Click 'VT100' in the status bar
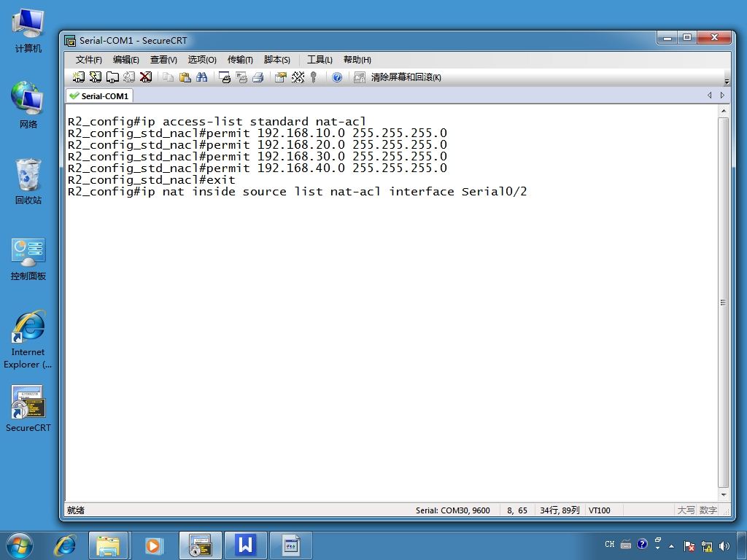This screenshot has height=560, width=747. pos(600,510)
